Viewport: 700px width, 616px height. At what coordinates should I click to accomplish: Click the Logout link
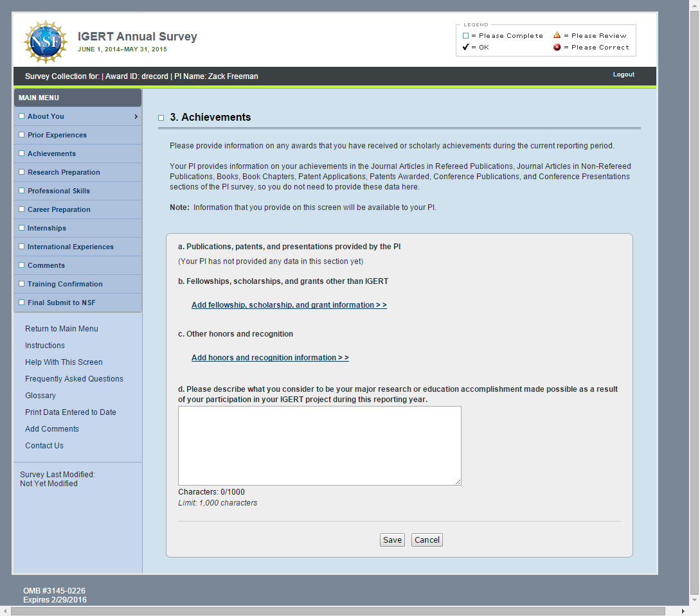624,75
